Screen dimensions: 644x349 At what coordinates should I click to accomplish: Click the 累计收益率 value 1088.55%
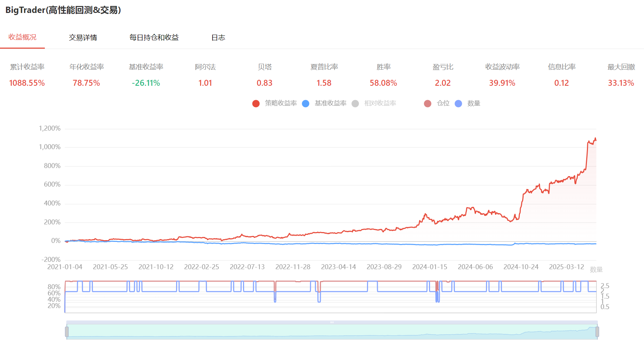point(27,83)
